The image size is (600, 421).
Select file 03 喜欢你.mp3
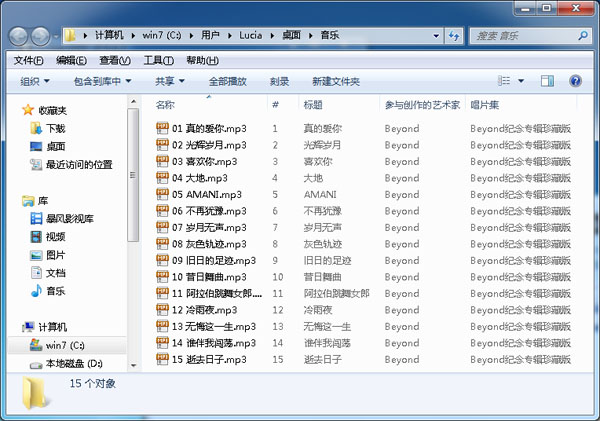tap(197, 162)
